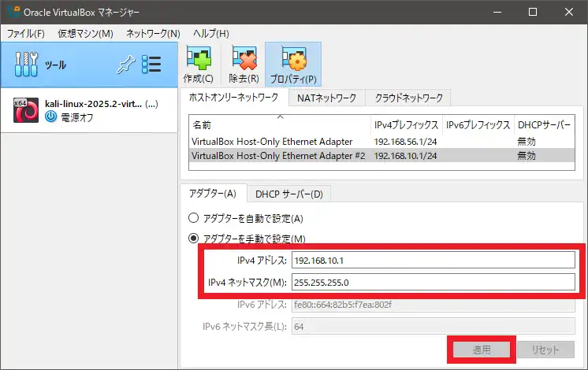Select アダプターを自動で設定(A) radio button

click(193, 218)
